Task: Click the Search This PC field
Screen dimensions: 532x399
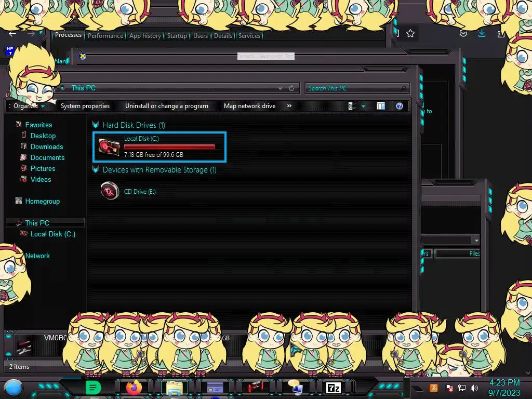Action: (357, 88)
